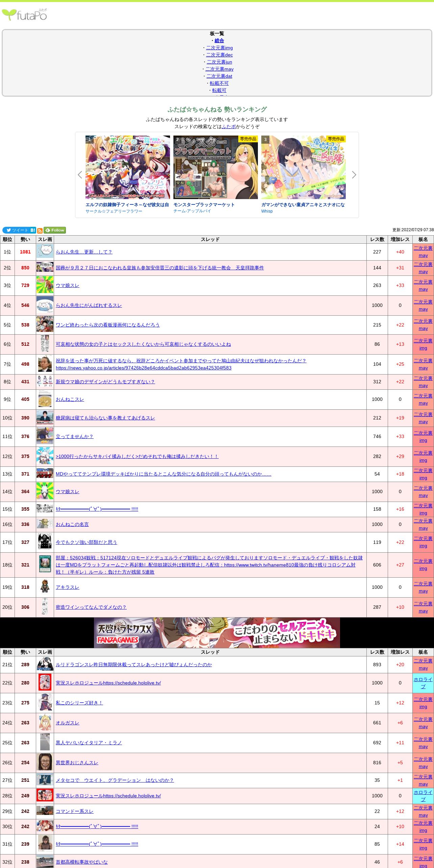Open 二次元裏img board link in rank 6 row
Viewport: 434px width, 868px height.
(x=423, y=344)
